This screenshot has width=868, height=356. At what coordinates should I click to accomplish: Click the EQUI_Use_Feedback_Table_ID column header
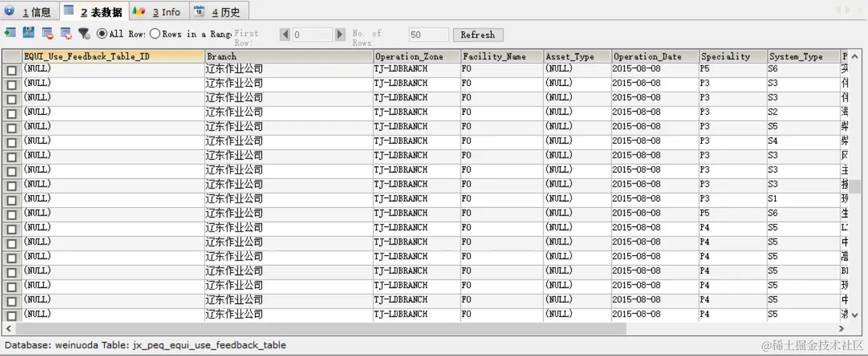click(x=114, y=56)
